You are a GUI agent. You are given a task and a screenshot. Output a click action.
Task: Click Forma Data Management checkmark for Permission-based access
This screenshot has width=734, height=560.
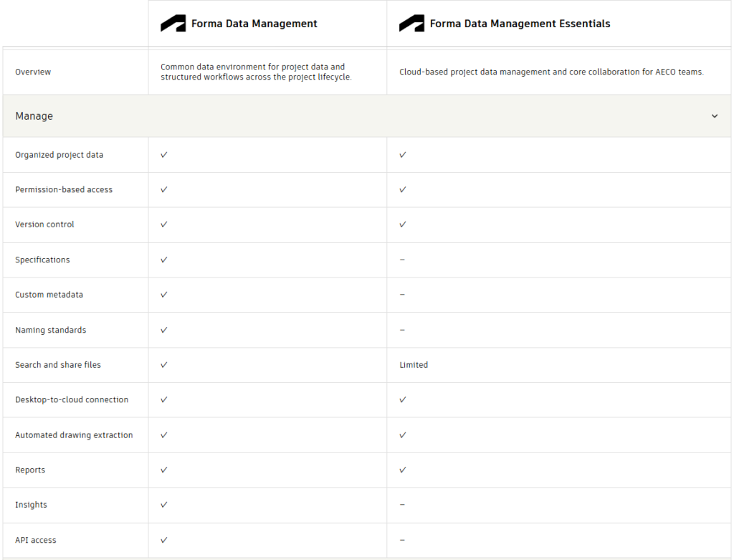164,189
